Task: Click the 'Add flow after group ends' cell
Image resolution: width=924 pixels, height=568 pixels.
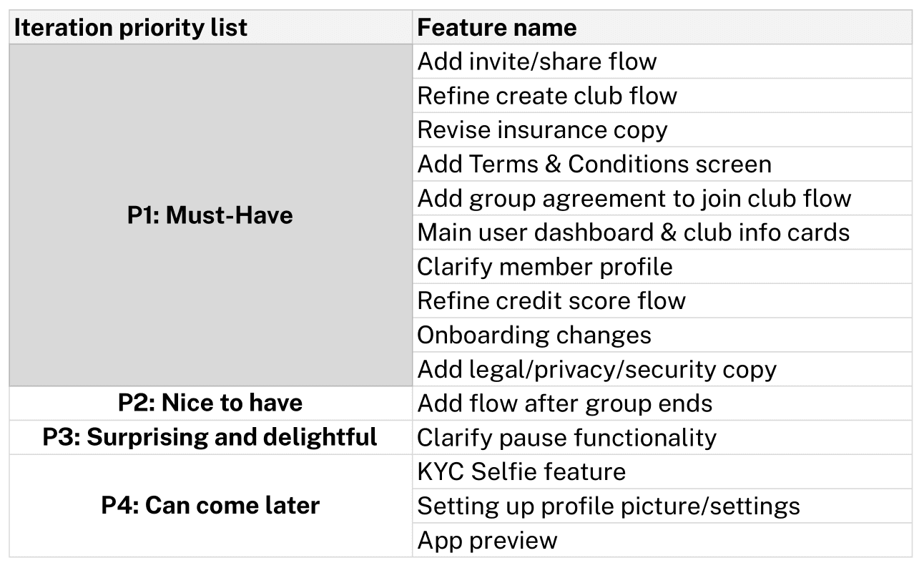Action: [x=662, y=403]
